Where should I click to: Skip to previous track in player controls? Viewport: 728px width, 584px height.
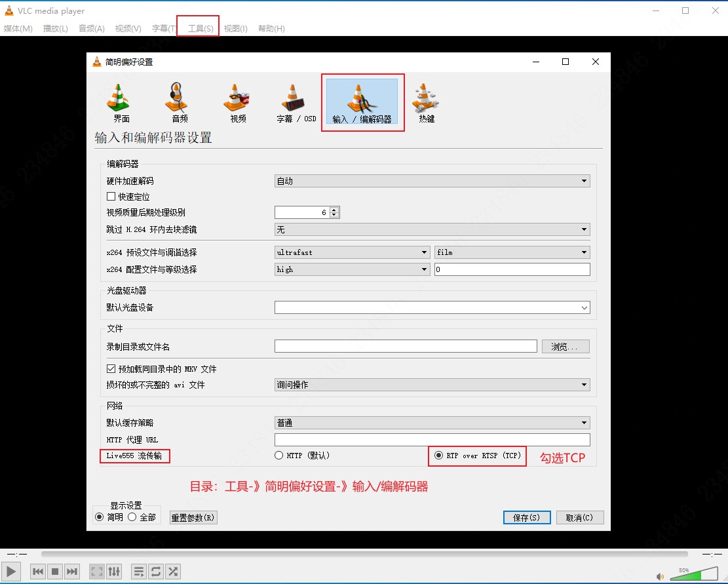click(x=38, y=572)
